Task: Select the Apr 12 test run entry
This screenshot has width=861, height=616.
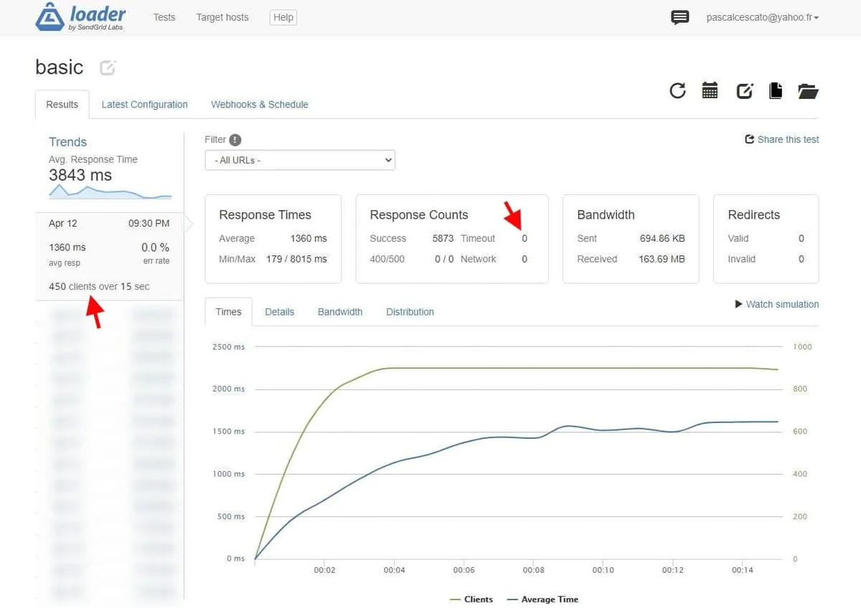Action: point(109,256)
